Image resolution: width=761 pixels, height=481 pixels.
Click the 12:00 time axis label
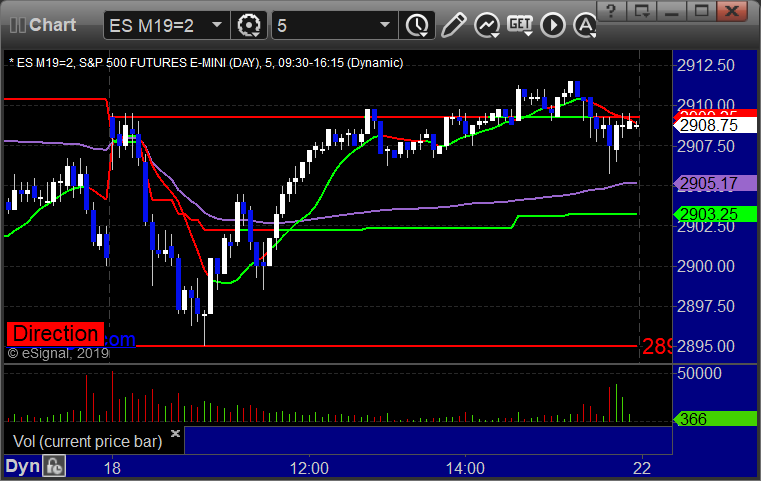pos(309,468)
